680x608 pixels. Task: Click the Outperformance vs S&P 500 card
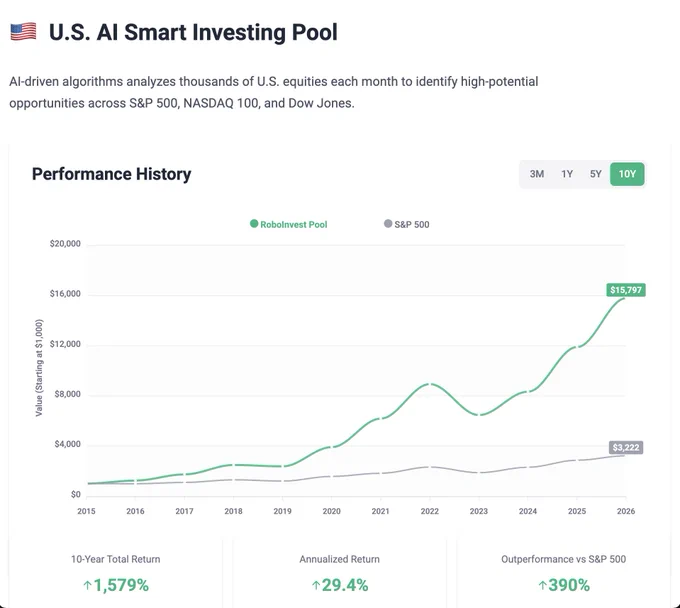(564, 572)
